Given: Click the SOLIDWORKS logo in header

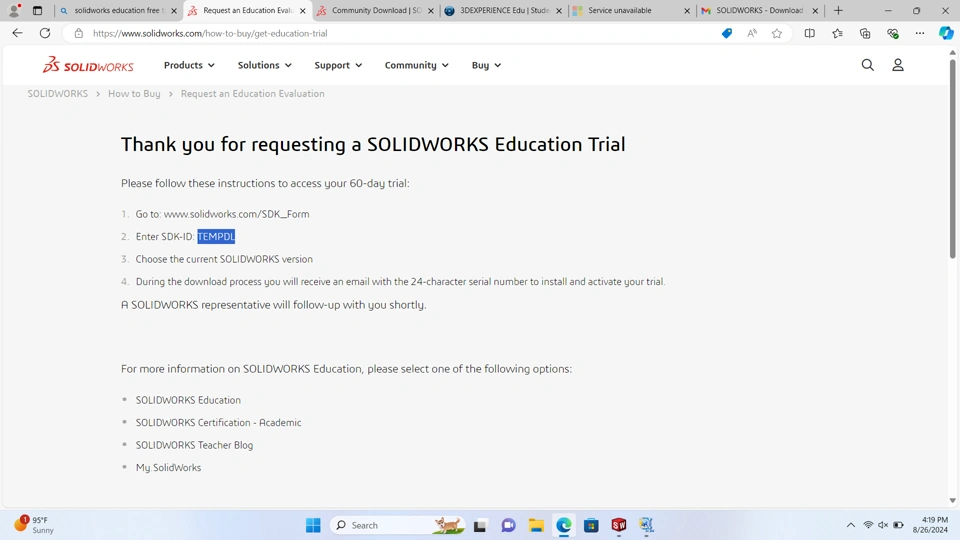Looking at the screenshot, I should click(x=88, y=65).
